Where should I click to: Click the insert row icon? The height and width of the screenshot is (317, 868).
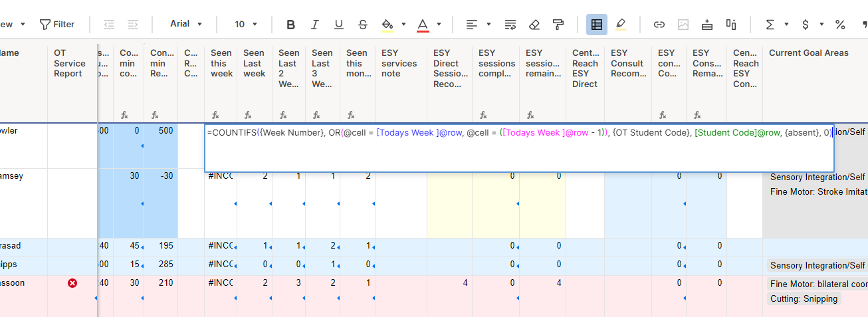707,25
